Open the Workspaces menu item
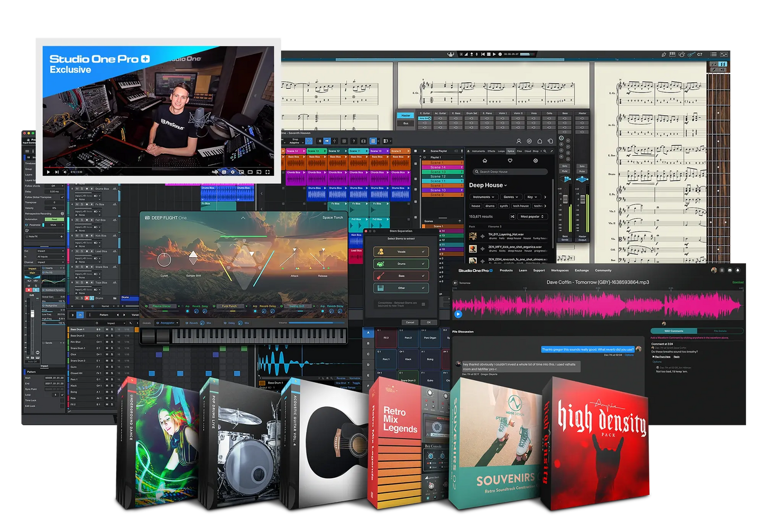 [559, 270]
